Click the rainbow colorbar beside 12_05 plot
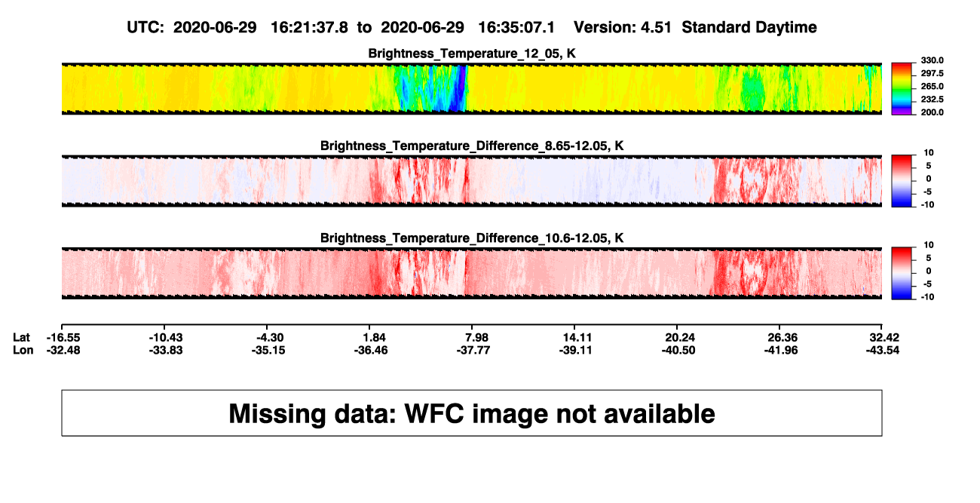980x503 pixels. point(902,89)
